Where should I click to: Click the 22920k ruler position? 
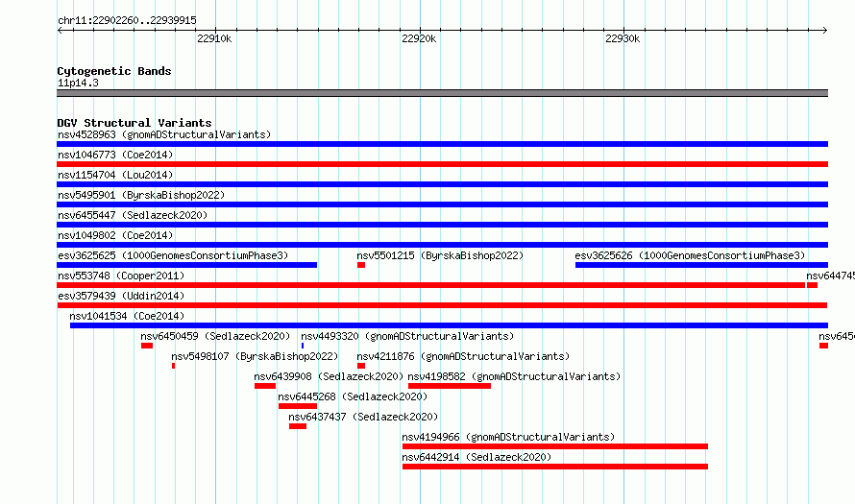click(x=419, y=38)
